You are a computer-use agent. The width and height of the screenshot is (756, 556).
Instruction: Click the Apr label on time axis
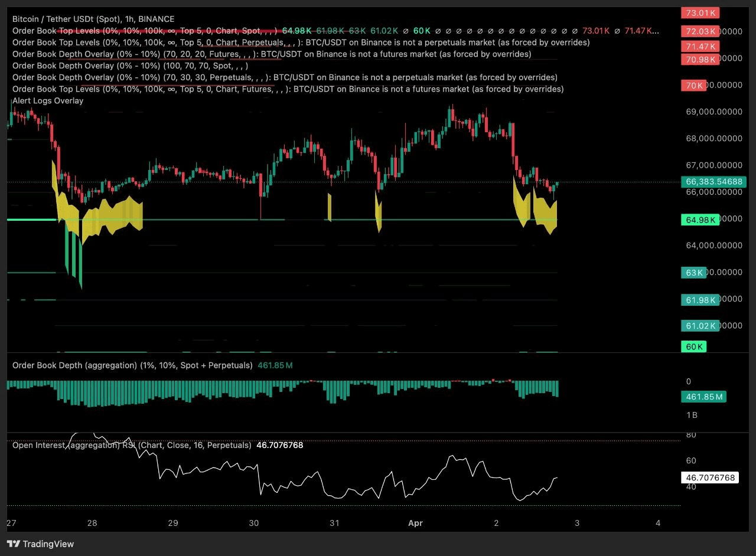tap(415, 523)
